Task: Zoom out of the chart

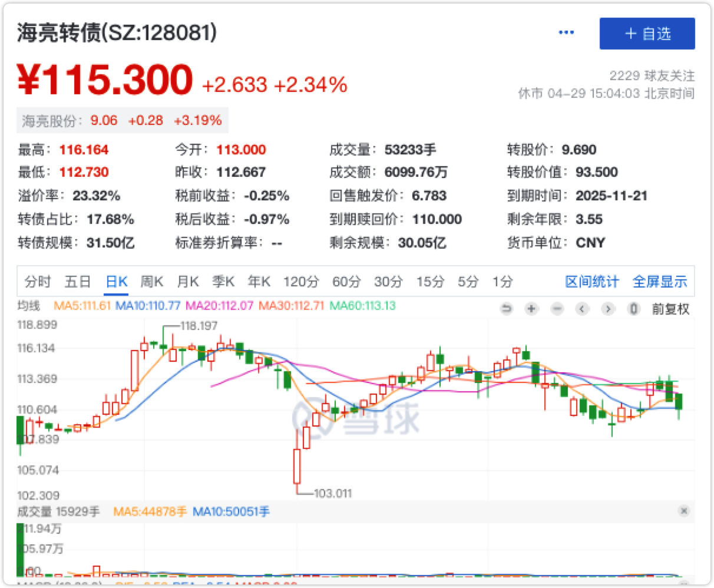Action: coord(556,308)
